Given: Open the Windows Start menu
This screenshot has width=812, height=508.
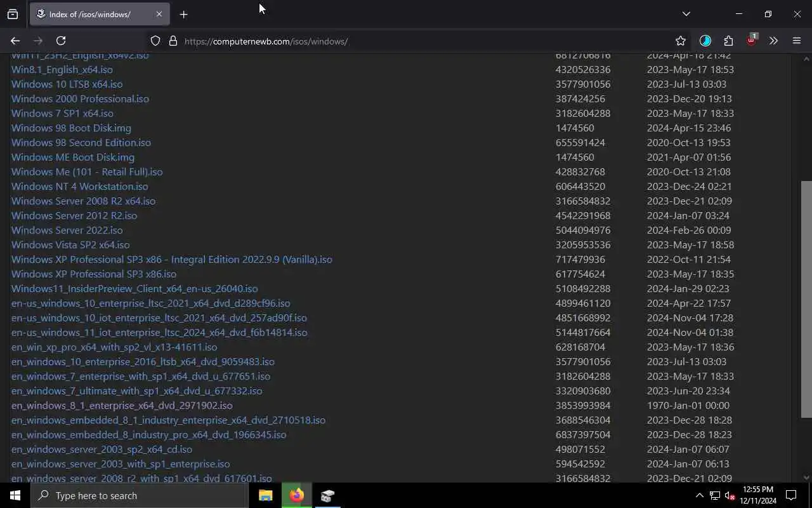Looking at the screenshot, I should 15,495.
